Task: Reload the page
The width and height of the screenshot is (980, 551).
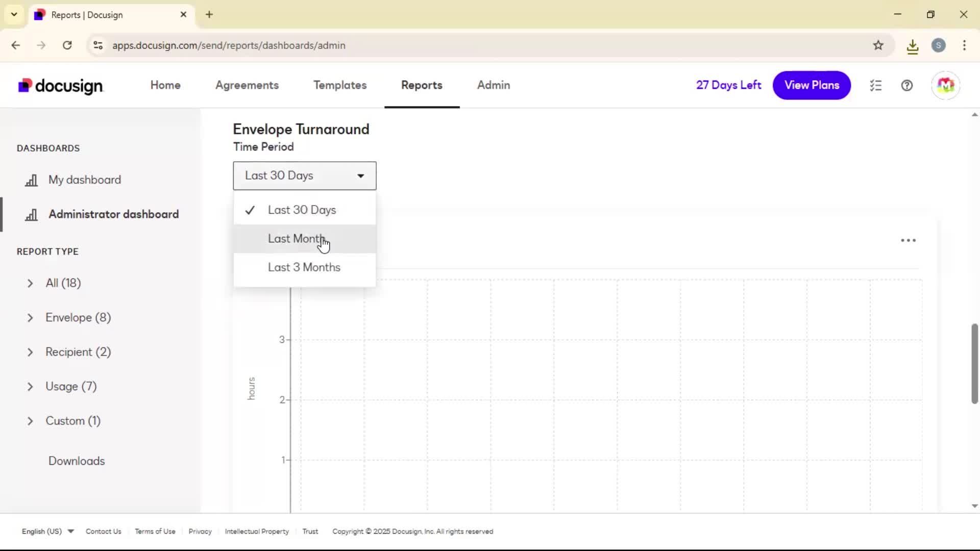Action: pyautogui.click(x=67, y=45)
